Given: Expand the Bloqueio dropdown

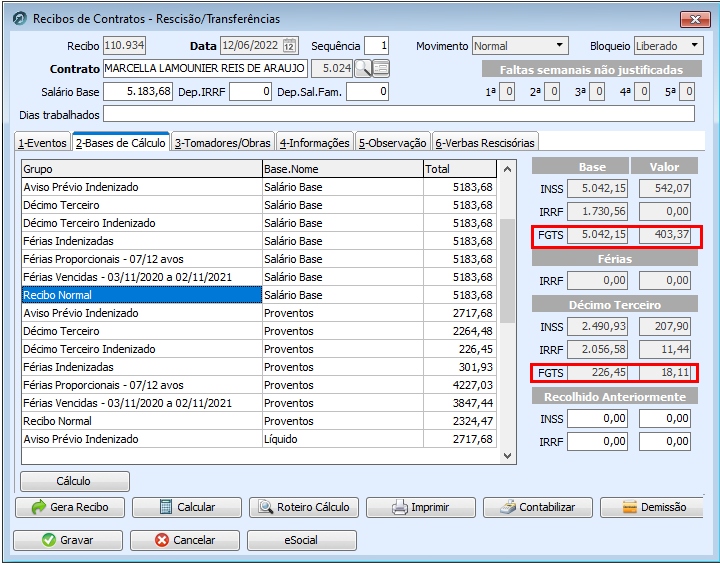Looking at the screenshot, I should pyautogui.click(x=694, y=45).
